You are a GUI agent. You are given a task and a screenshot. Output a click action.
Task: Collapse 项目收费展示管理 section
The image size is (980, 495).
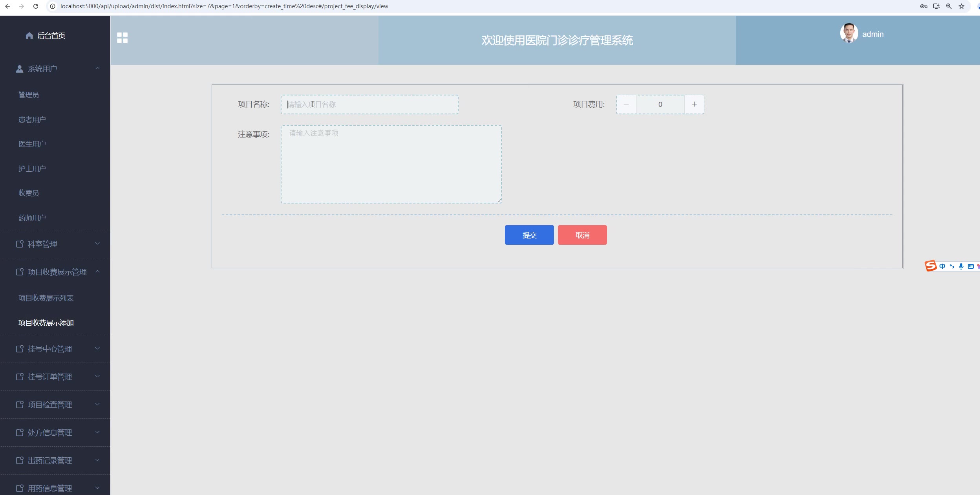point(97,272)
